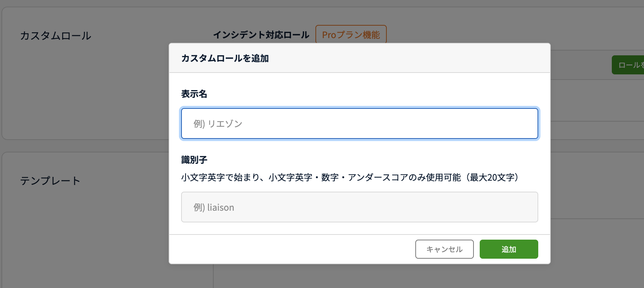The height and width of the screenshot is (288, 644).
Task: Click the カスタムロールを追加 dialog title
Action: (225, 58)
